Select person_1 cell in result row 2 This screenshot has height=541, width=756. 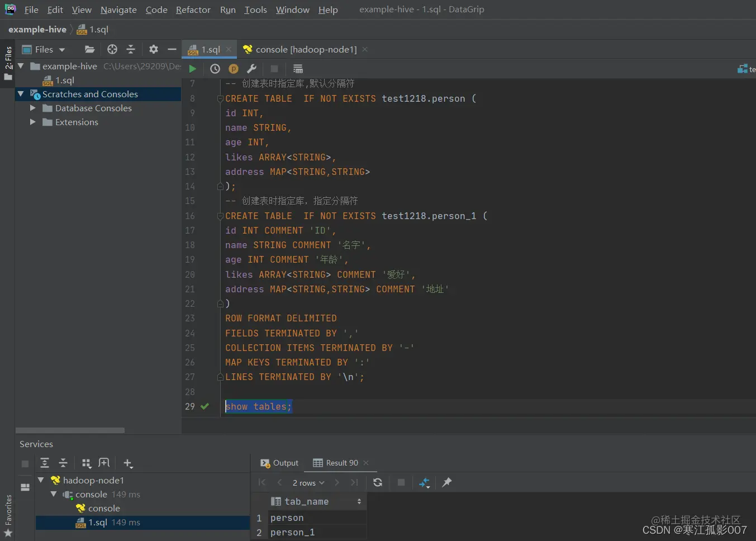pyautogui.click(x=317, y=533)
